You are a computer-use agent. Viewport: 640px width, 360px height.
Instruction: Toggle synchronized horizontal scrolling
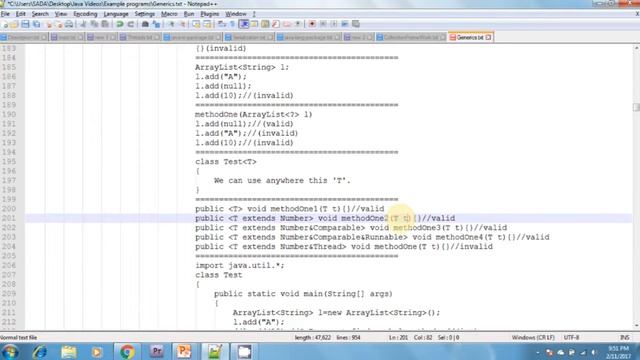207,24
